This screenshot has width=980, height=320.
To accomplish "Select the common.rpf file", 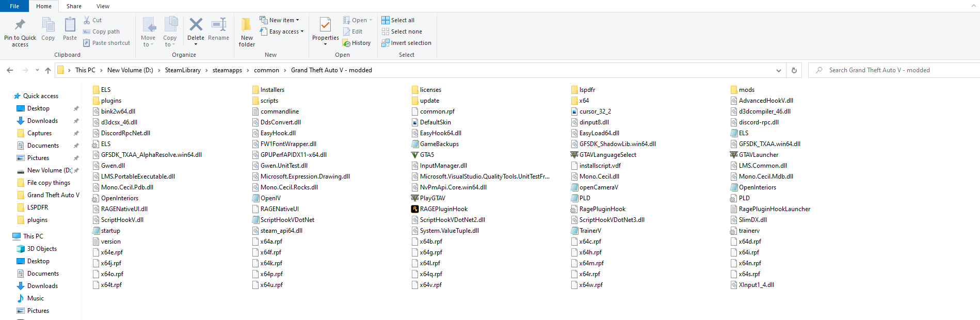I will (x=433, y=111).
